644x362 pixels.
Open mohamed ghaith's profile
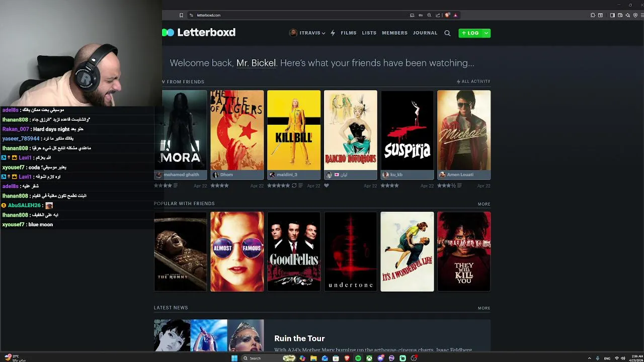pyautogui.click(x=181, y=174)
